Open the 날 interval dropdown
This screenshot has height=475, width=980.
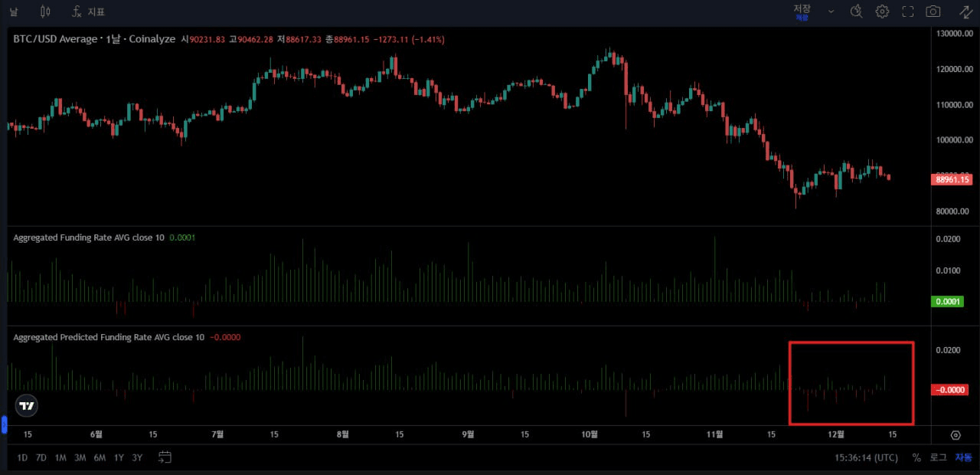(13, 11)
